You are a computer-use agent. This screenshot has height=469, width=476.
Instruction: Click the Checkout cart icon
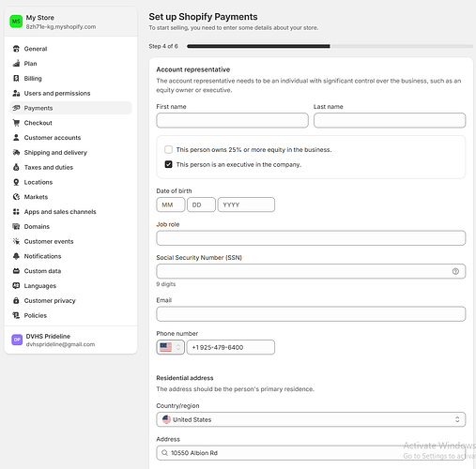click(x=16, y=123)
